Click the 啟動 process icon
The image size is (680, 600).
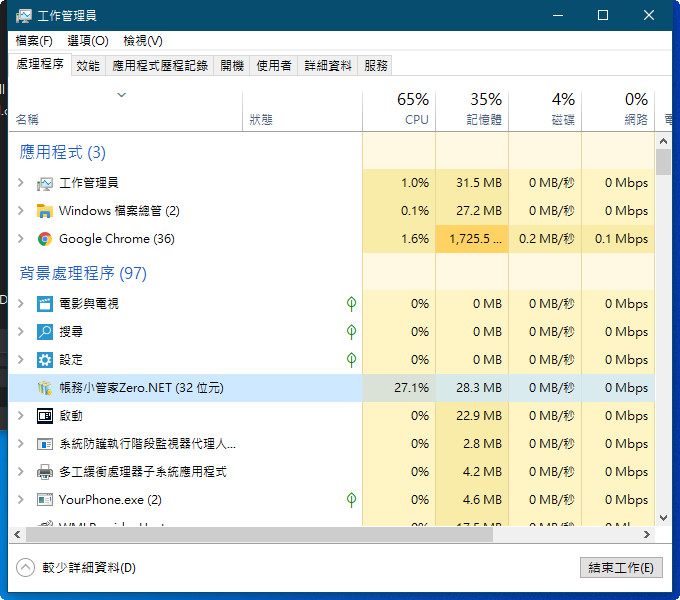[x=45, y=416]
